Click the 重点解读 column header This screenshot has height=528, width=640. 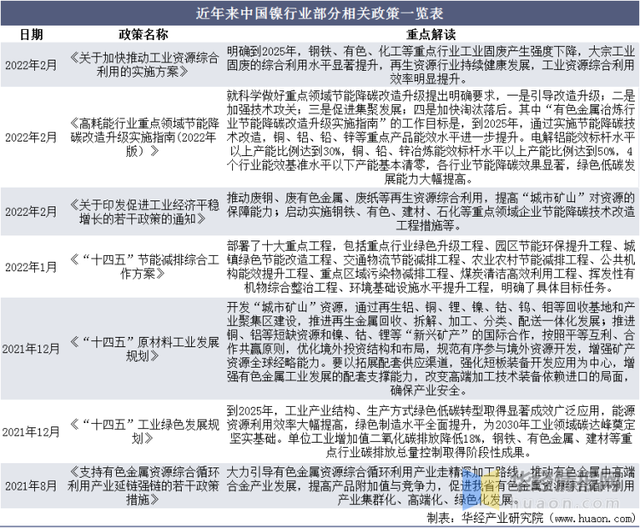pyautogui.click(x=431, y=35)
